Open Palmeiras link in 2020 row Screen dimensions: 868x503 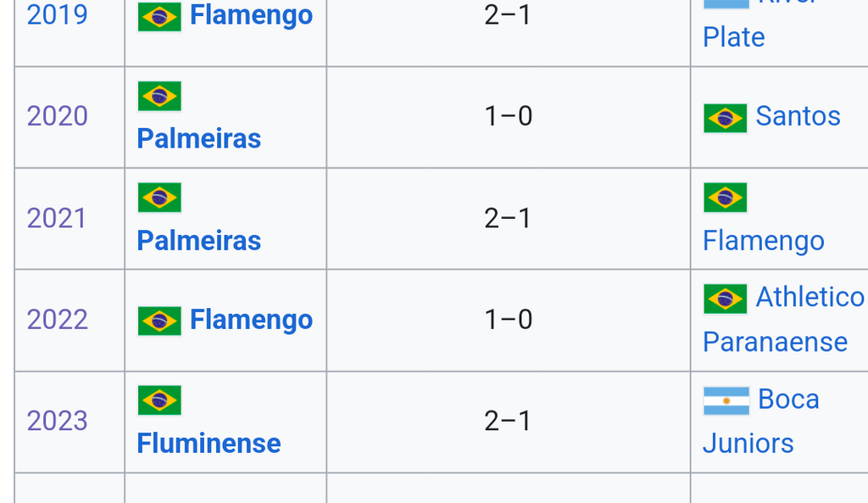(x=198, y=138)
